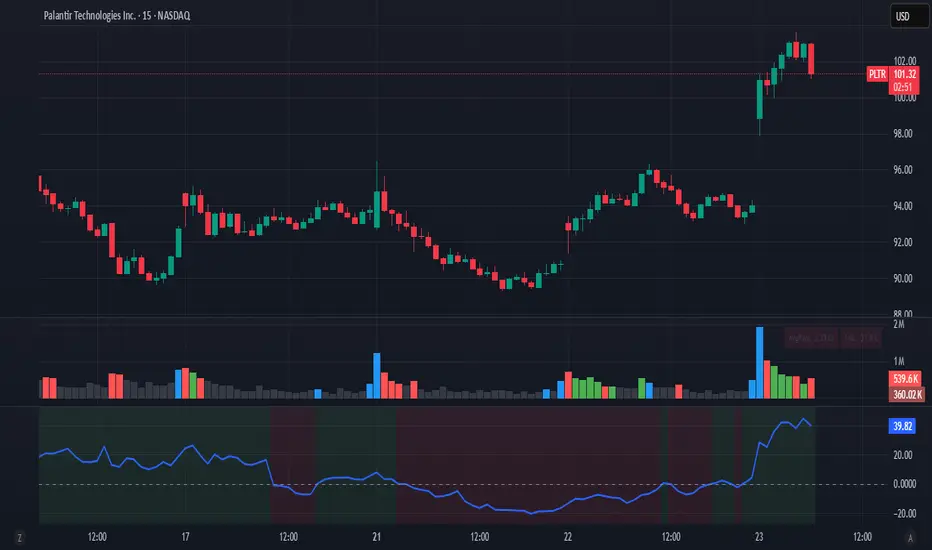The height and width of the screenshot is (550, 932).
Task: Click the red PLTR symbol label
Action: pos(877,74)
